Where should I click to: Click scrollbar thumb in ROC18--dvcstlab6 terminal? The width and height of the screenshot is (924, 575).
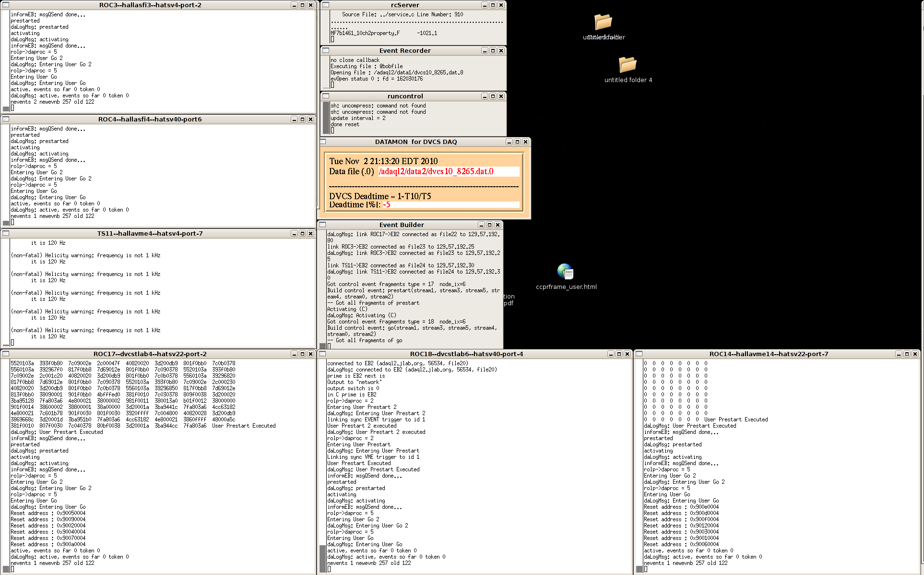point(323,558)
